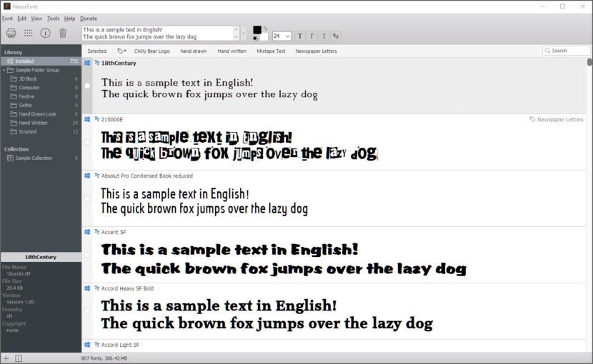Filter by hand drawn tag
This screenshot has height=364, width=593.
coord(194,51)
